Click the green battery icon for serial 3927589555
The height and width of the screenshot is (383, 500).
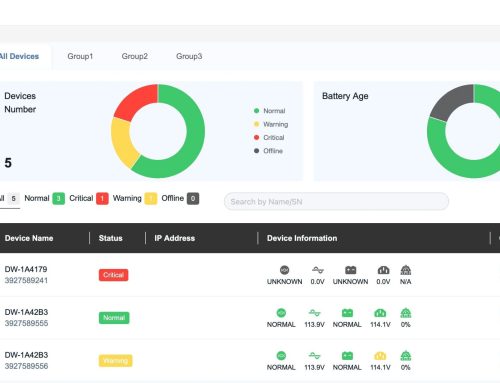(x=347, y=313)
